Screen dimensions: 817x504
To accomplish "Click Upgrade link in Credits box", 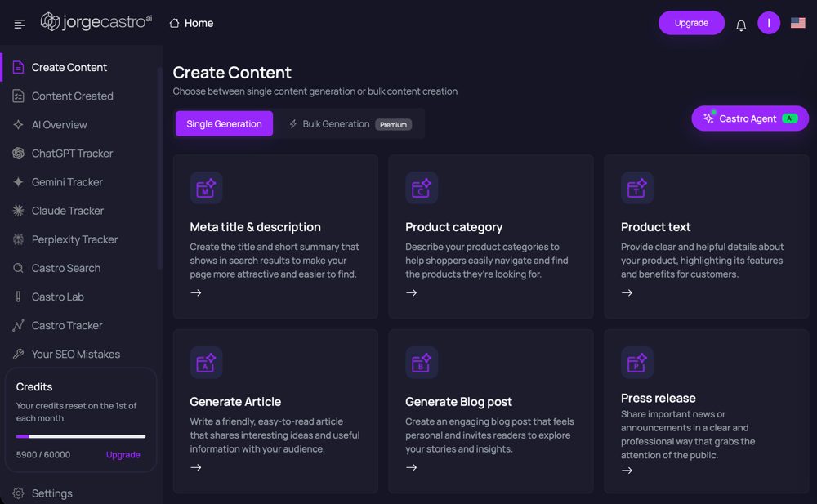I will (123, 454).
